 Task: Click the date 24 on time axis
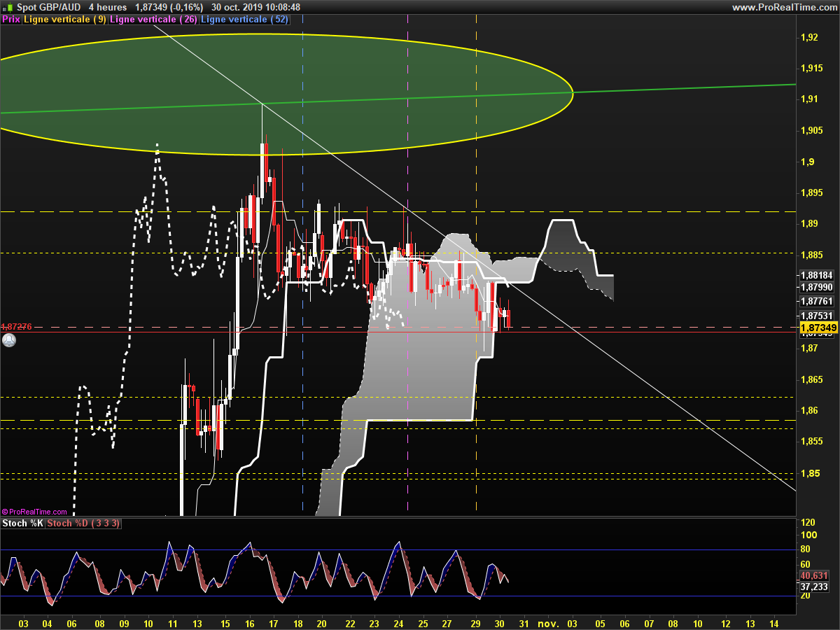[398, 623]
